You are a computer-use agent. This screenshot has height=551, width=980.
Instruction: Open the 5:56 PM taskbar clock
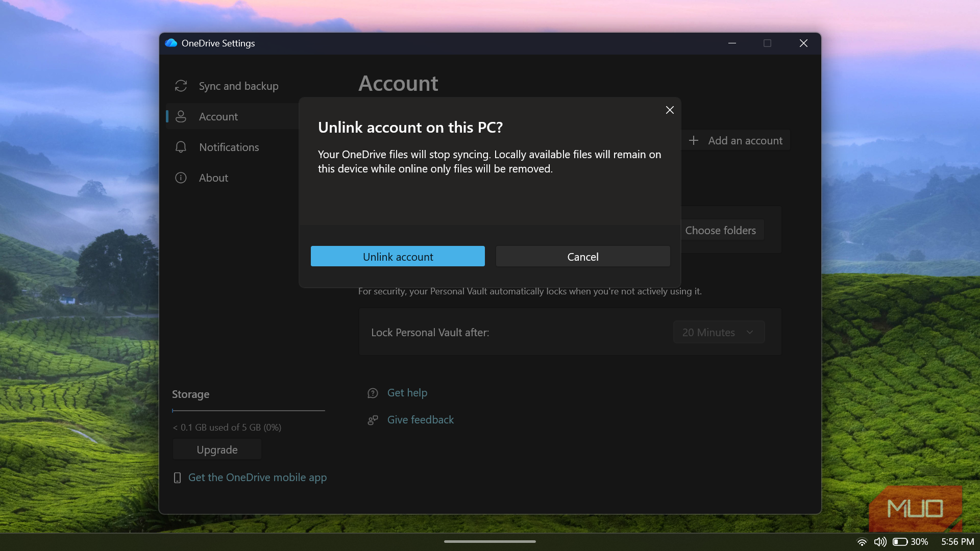coord(958,542)
